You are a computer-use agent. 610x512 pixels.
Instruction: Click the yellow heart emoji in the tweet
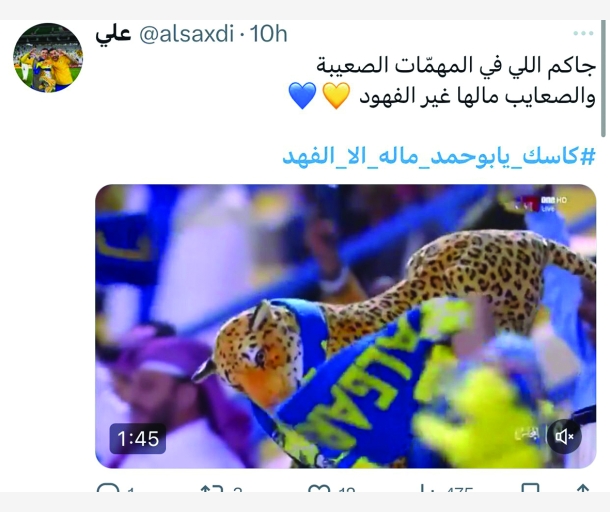tap(336, 95)
